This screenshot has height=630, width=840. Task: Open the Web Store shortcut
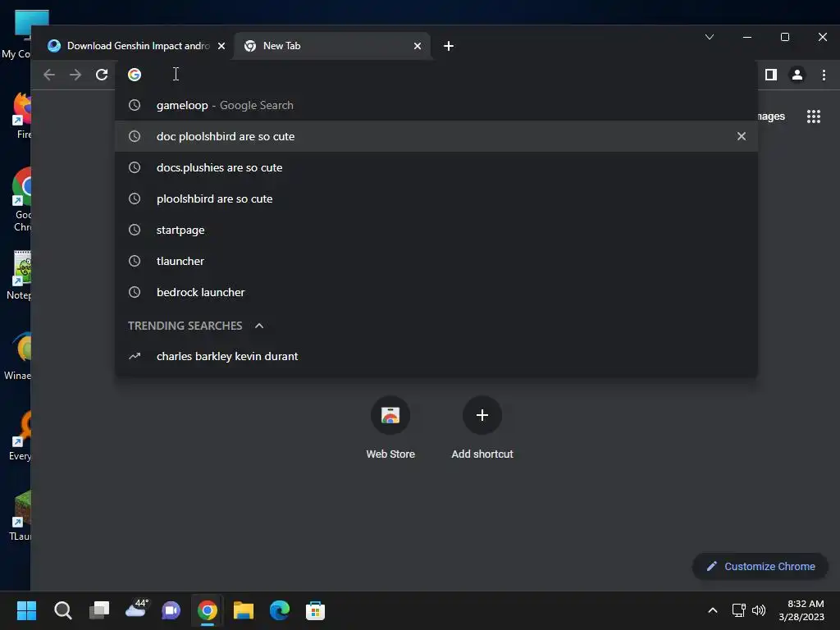click(x=390, y=427)
